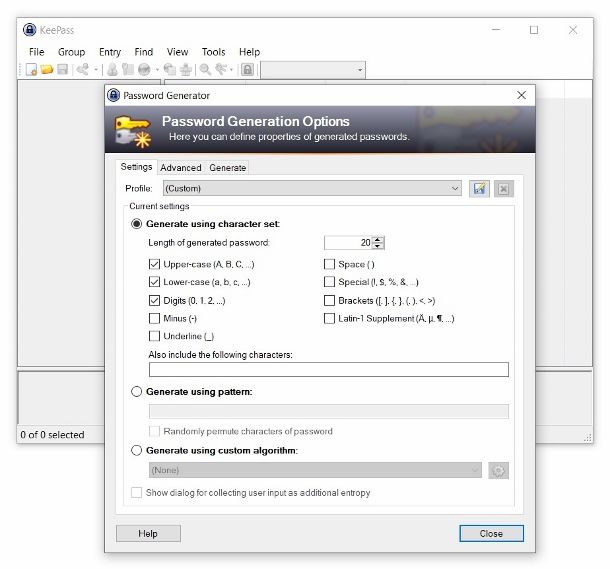Switch to the Advanced tab
The image size is (610, 569).
tap(181, 168)
